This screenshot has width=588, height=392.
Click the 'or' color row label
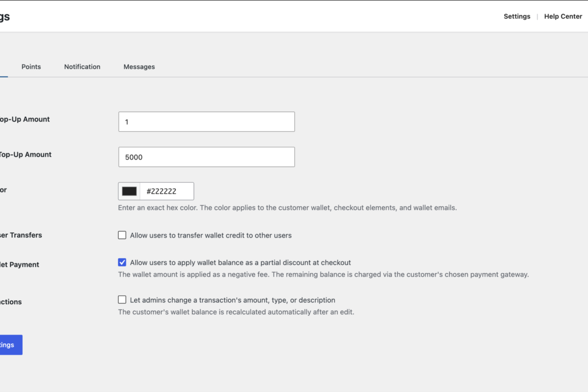click(x=3, y=190)
